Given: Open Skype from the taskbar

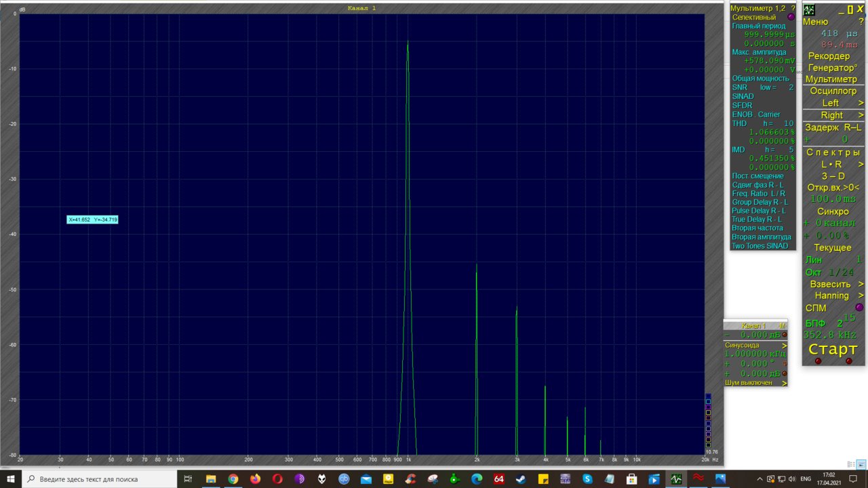Looking at the screenshot, I should point(587,479).
